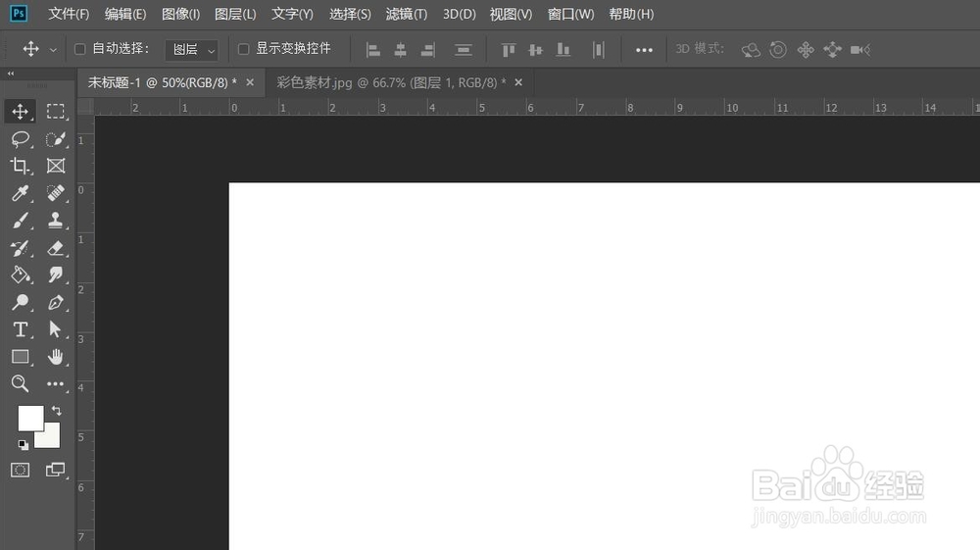Screen dimensions: 980x550
Task: Swap foreground and background colors
Action: coord(56,411)
